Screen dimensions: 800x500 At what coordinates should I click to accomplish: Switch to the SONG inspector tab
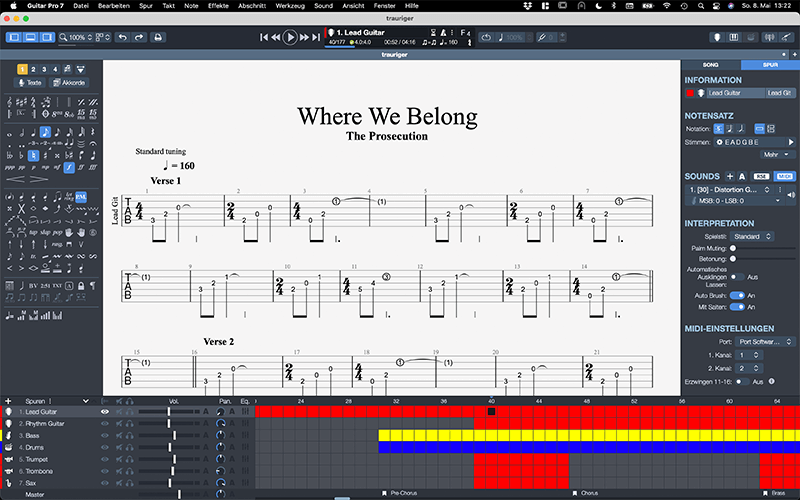(711, 65)
